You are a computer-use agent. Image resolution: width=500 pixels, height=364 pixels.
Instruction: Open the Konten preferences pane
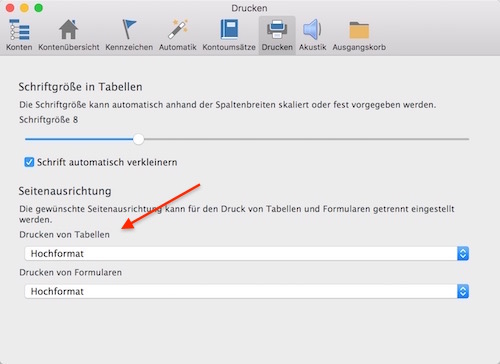click(x=19, y=36)
